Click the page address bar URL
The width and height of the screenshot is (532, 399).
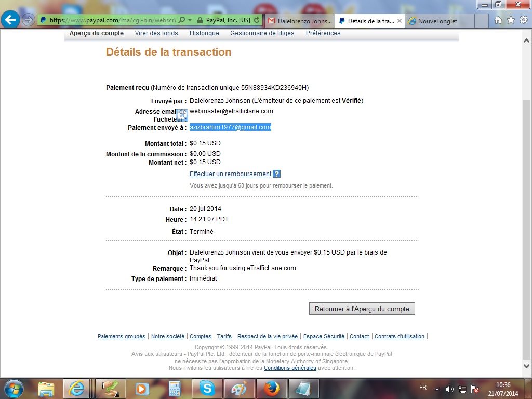(x=113, y=20)
